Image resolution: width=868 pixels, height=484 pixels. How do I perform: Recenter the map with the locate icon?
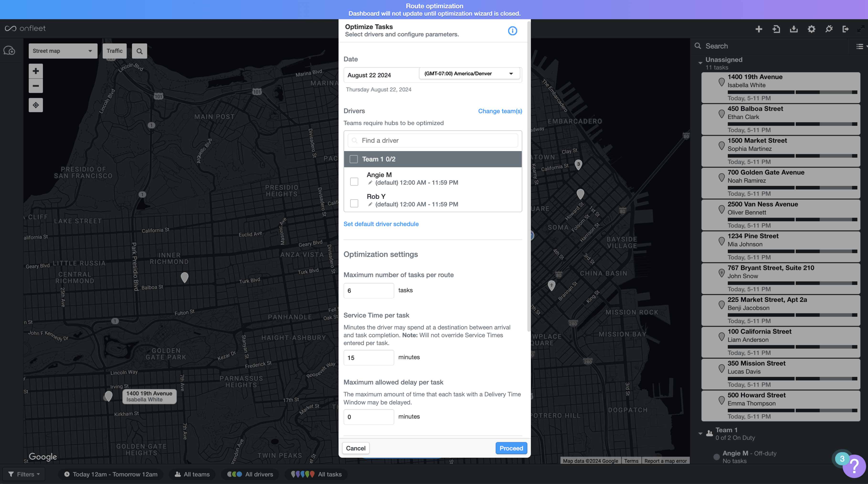click(35, 105)
